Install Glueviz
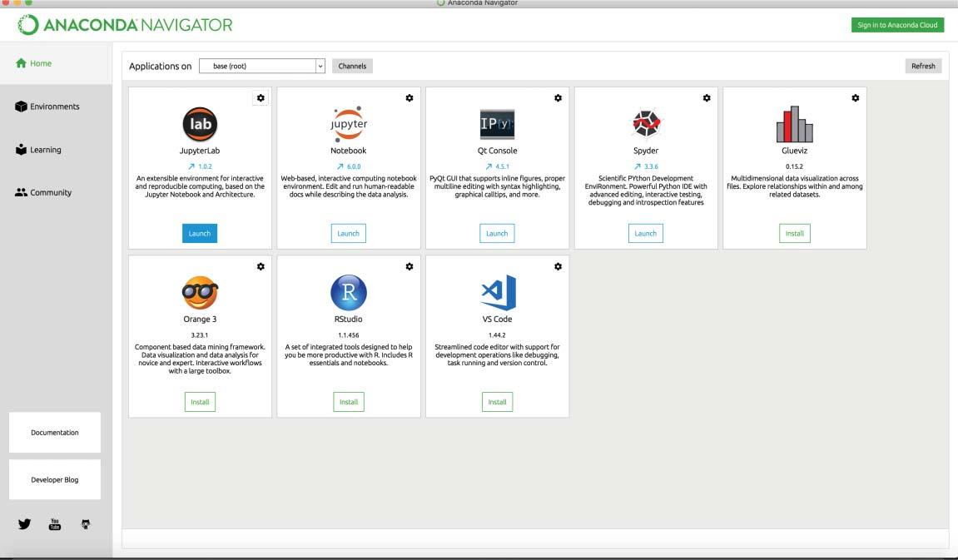This screenshot has height=560, width=958. coord(794,233)
